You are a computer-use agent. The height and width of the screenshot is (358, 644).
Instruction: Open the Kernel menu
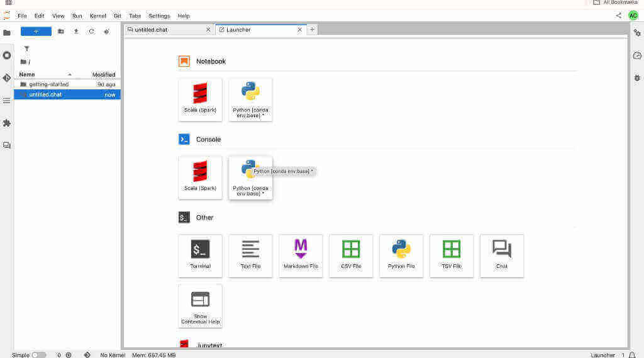point(97,16)
